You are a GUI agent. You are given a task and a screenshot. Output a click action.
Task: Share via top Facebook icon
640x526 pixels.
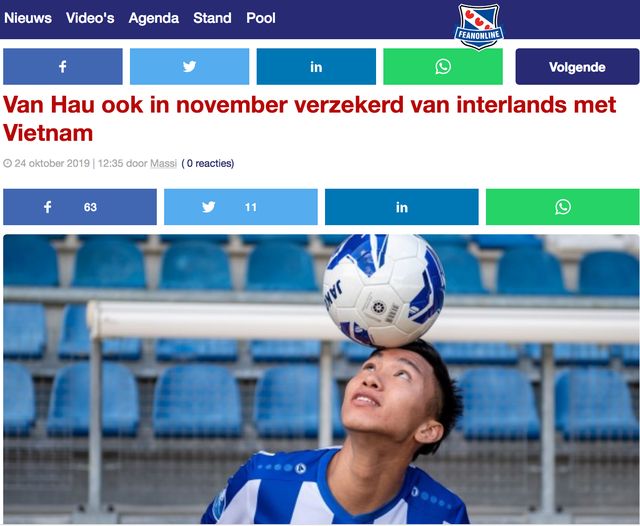[63, 67]
